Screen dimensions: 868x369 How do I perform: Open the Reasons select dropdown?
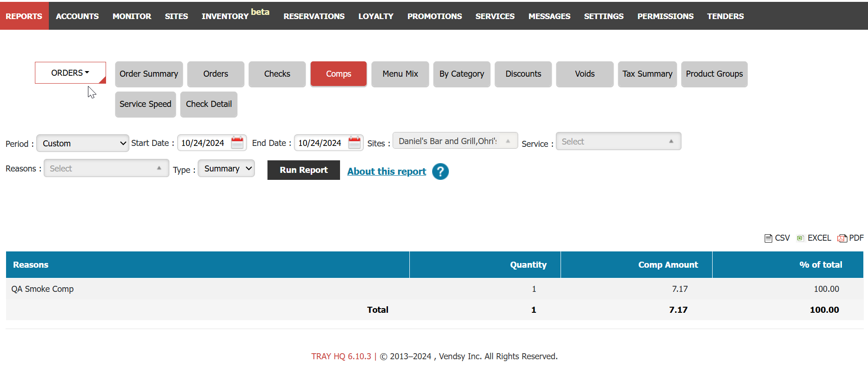(x=107, y=168)
